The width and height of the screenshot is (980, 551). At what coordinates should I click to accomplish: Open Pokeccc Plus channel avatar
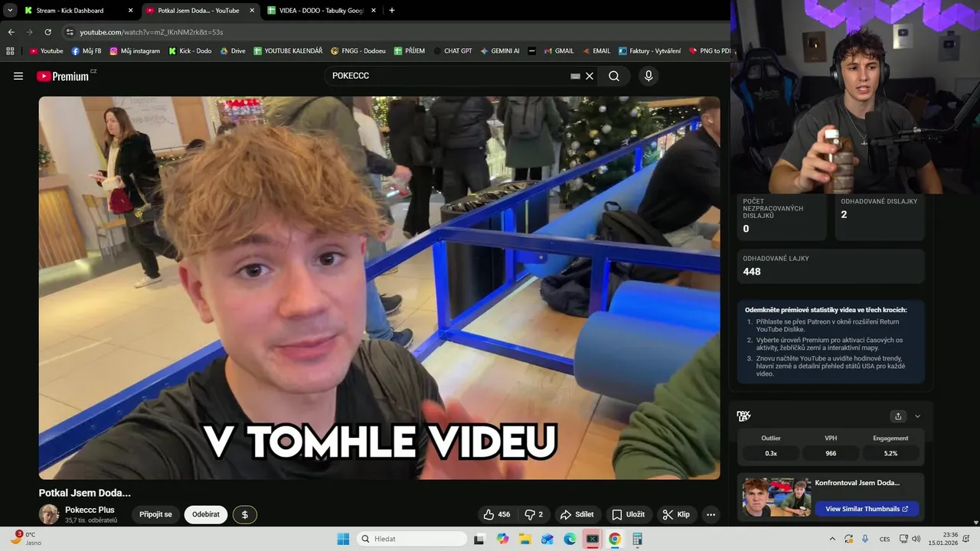49,514
